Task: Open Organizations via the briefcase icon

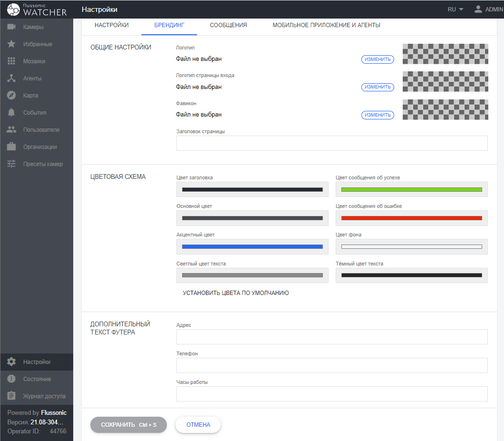Action: (x=12, y=147)
